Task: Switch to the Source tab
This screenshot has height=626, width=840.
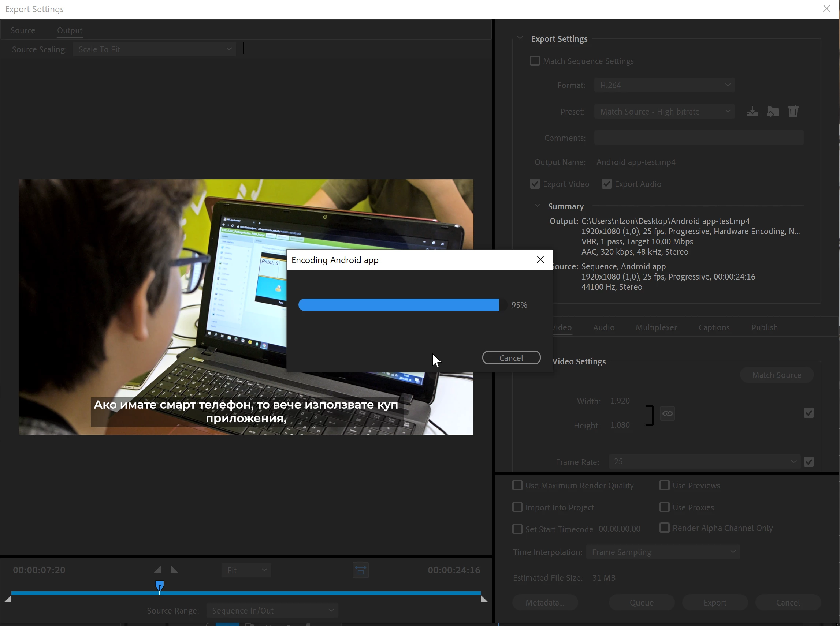Action: [23, 30]
